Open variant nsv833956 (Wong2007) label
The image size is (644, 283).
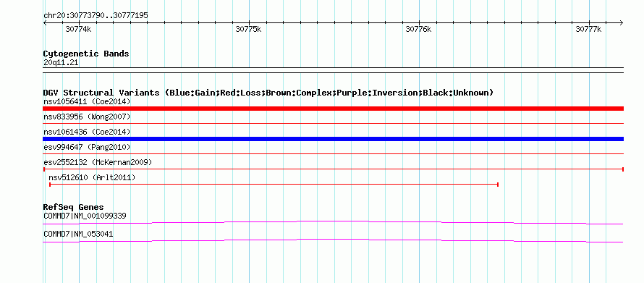tap(87, 117)
